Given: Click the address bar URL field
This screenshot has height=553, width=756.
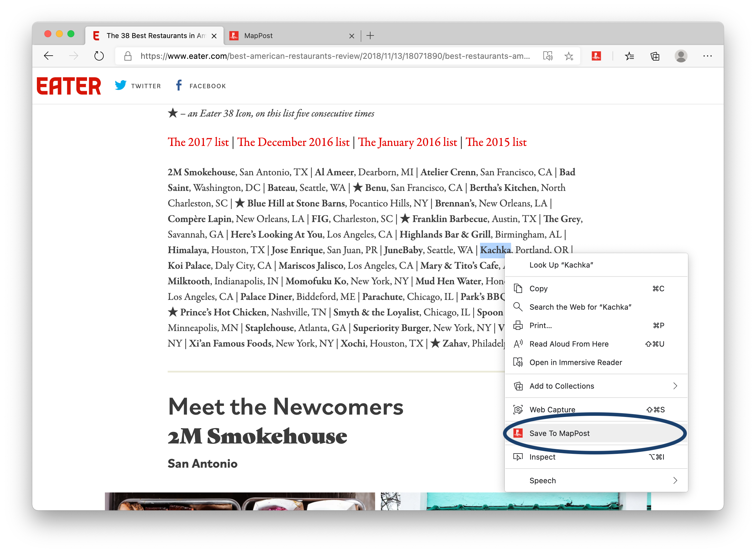Looking at the screenshot, I should [x=335, y=56].
